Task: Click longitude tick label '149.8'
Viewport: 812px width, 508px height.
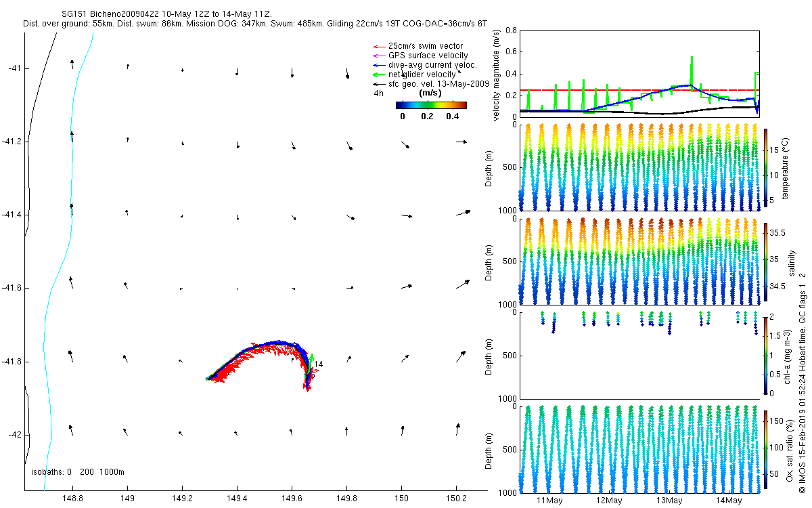Action: (x=346, y=499)
